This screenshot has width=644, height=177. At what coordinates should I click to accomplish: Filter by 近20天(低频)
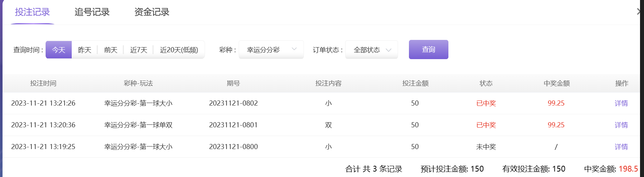click(x=179, y=50)
